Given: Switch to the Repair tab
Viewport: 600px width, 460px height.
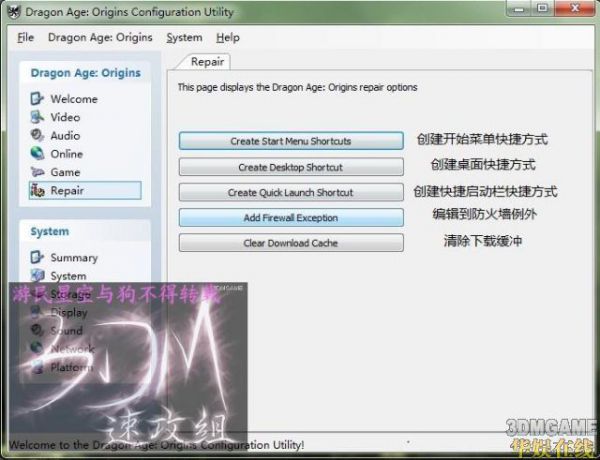Looking at the screenshot, I should coord(207,62).
